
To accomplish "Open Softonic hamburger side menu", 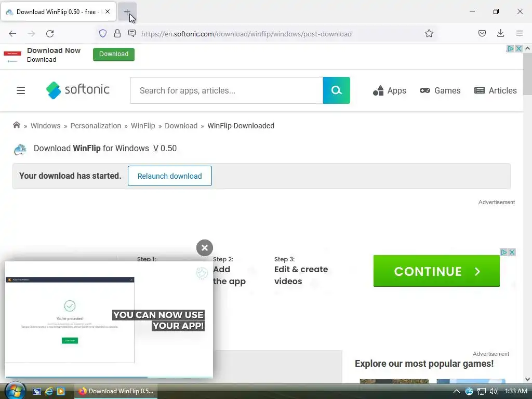I will click(21, 90).
